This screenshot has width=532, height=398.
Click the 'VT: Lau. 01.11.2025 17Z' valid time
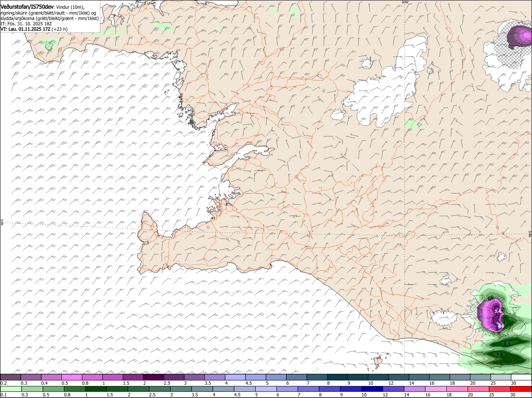[25, 29]
